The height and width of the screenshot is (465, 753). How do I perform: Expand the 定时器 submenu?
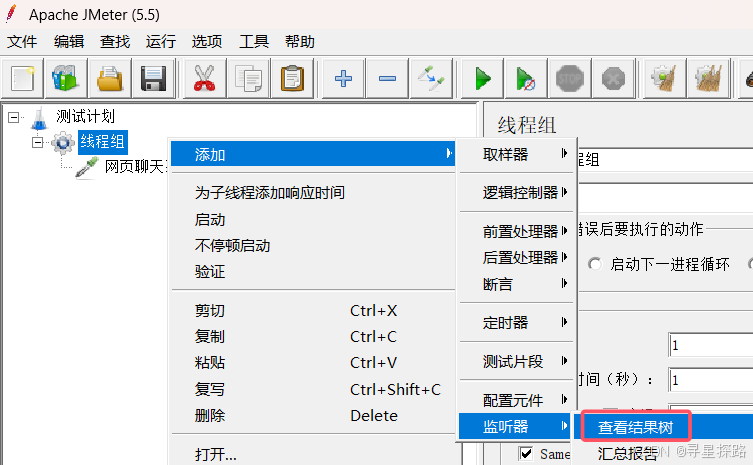tap(516, 322)
